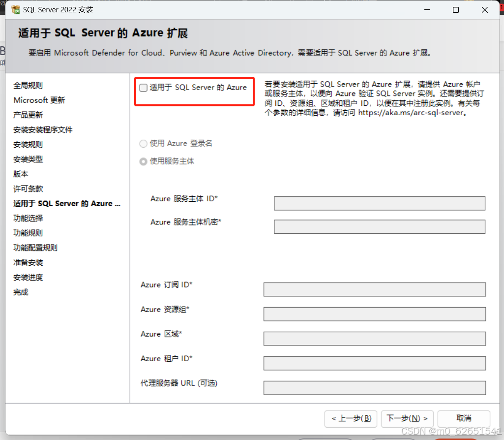The image size is (504, 440).
Task: Select the 使用服务主体 radio button
Action: [144, 161]
